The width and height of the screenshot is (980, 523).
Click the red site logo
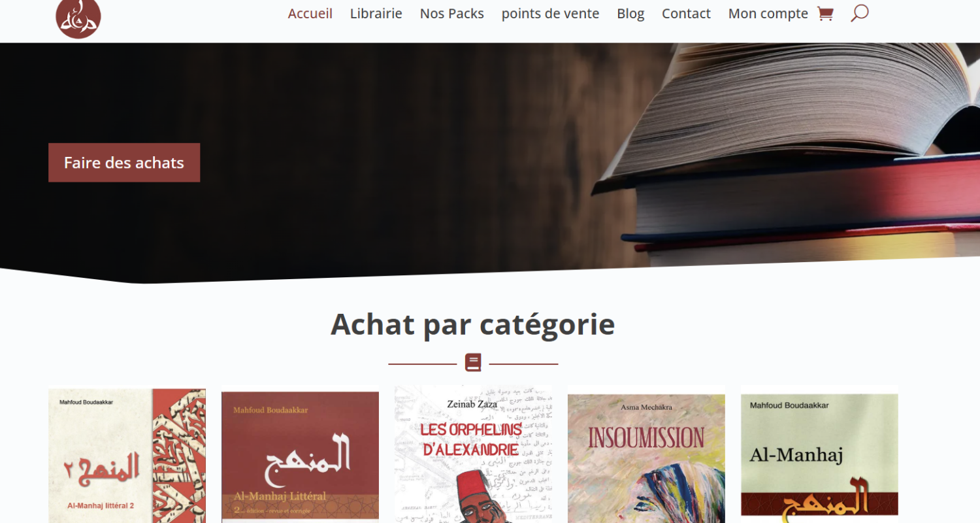pyautogui.click(x=78, y=17)
